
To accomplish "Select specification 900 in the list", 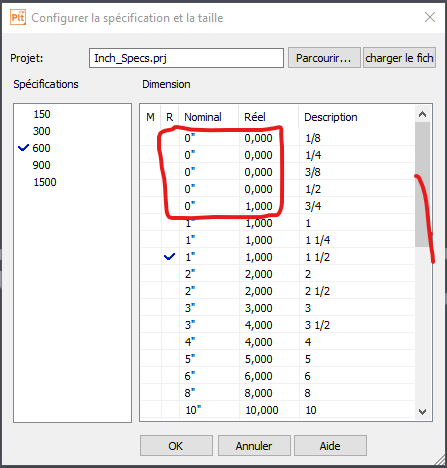I will click(x=42, y=165).
